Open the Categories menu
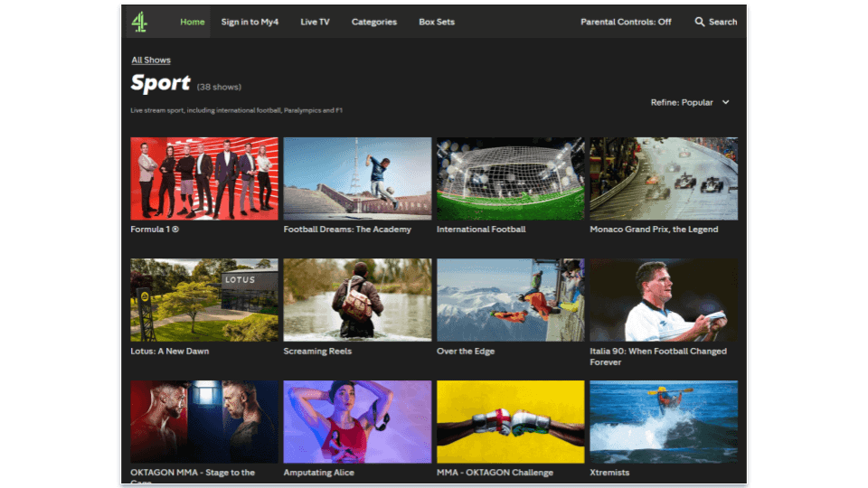The height and width of the screenshot is (488, 868). [x=373, y=22]
